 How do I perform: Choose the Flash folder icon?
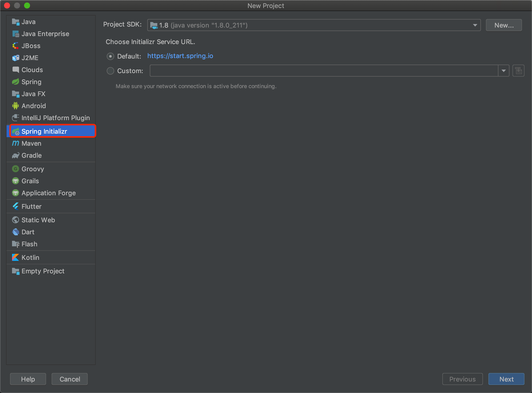pyautogui.click(x=16, y=244)
